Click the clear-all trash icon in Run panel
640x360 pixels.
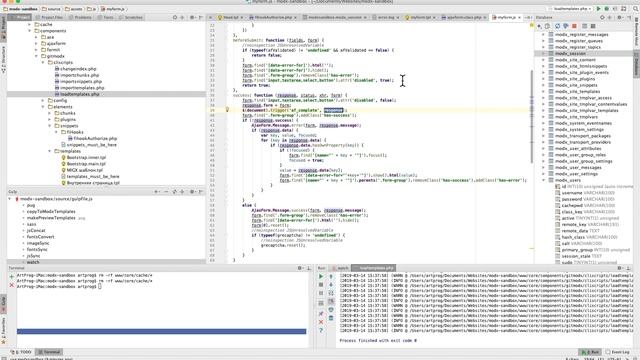click(x=331, y=318)
